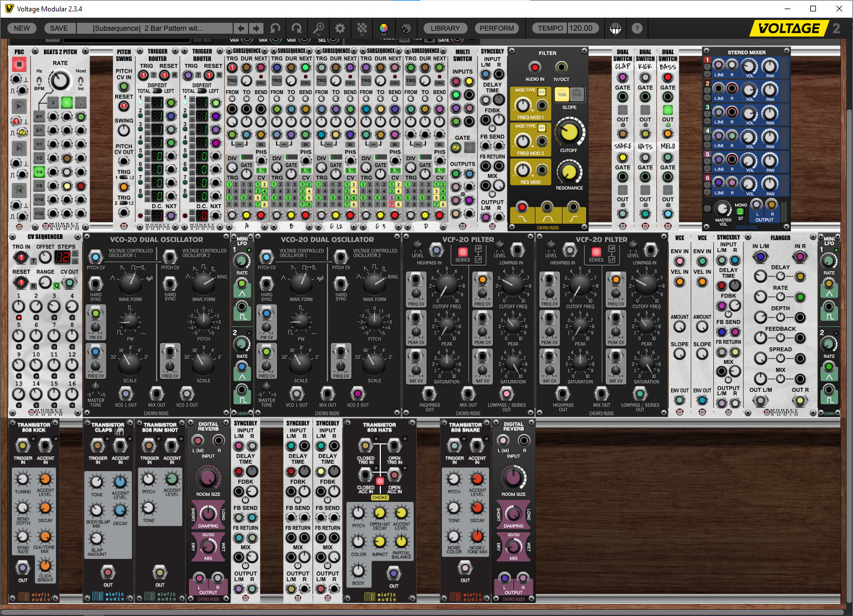
Task: Toggle the 1/4 division on Beats 2 Pitch
Action: coord(39,172)
